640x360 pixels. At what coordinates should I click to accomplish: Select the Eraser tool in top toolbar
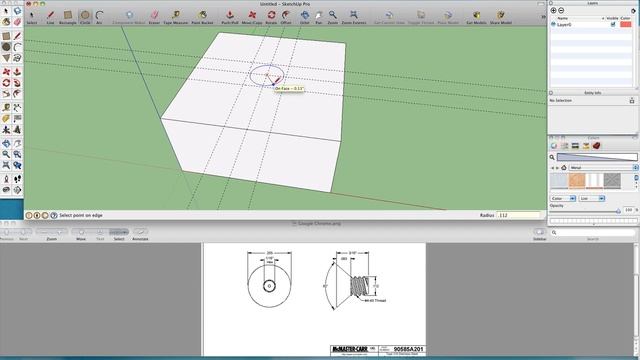tap(154, 16)
